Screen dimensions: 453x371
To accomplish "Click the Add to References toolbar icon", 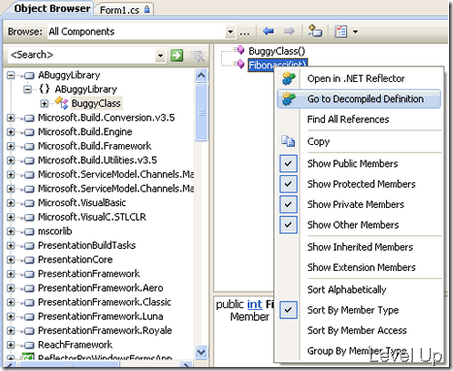I will [x=315, y=31].
